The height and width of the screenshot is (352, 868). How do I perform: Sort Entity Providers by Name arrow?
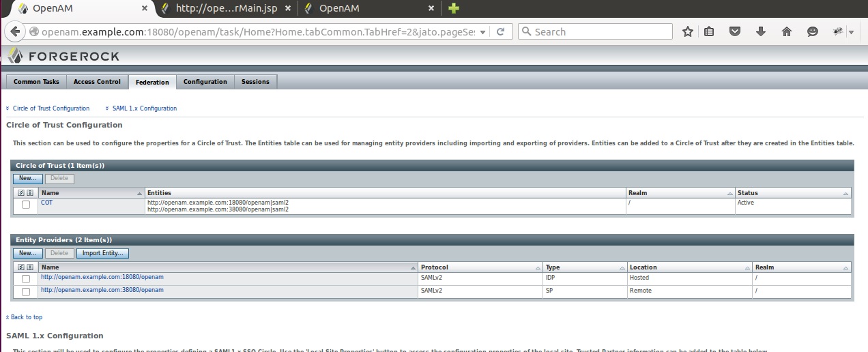[413, 268]
